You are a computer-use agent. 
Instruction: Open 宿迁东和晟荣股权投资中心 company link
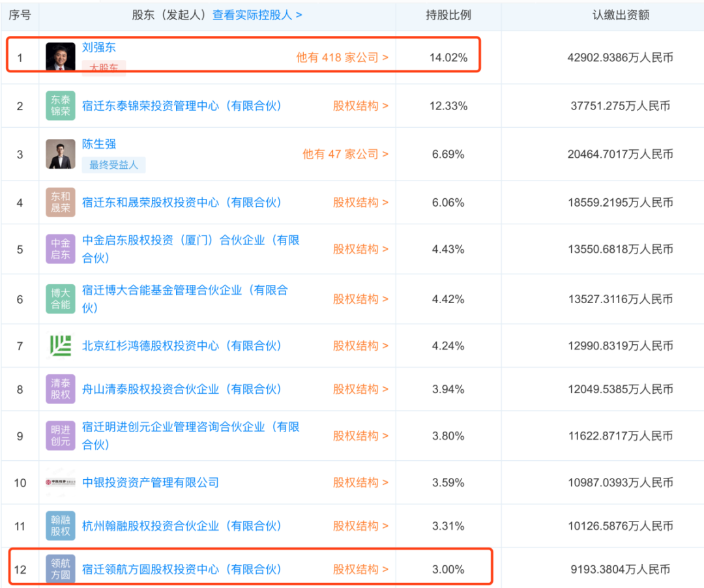(182, 203)
